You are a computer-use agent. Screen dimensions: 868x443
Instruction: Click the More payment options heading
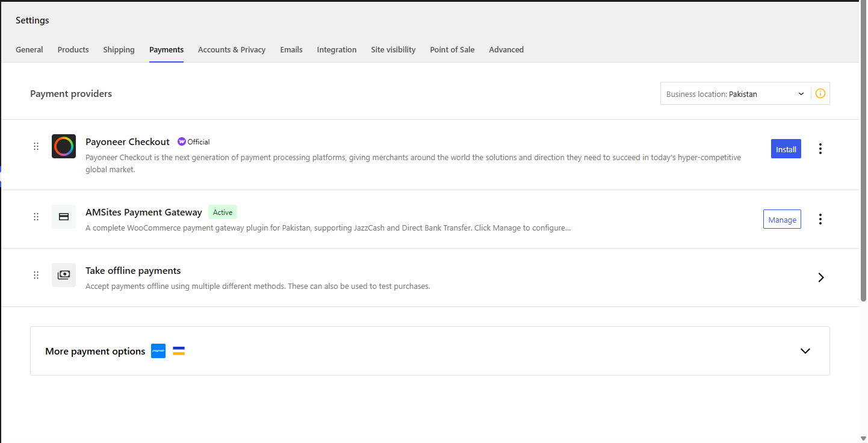[x=95, y=352]
